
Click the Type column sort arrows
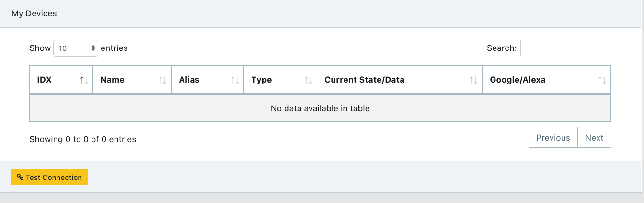308,80
